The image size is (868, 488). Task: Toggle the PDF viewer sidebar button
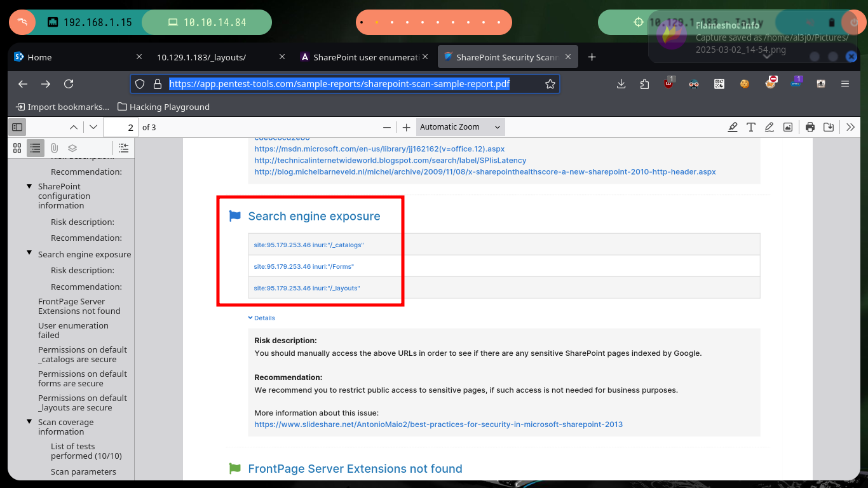coord(17,127)
